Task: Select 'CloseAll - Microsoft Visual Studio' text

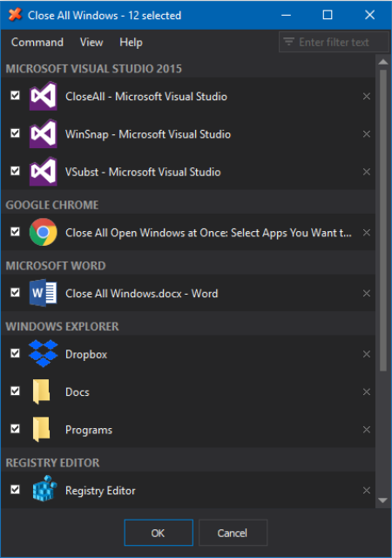Action: click(146, 97)
